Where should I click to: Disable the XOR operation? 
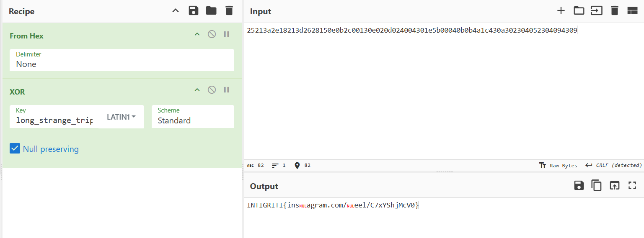pos(212,90)
